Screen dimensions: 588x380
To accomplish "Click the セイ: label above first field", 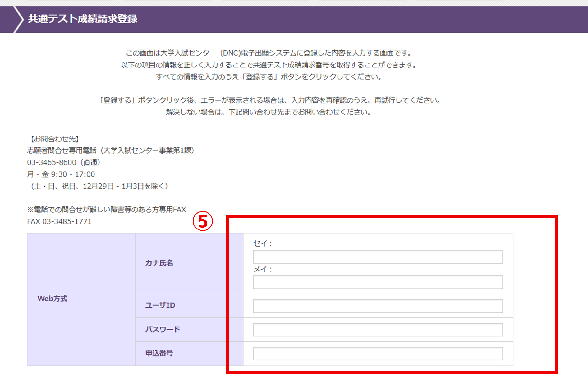I will click(x=263, y=244).
